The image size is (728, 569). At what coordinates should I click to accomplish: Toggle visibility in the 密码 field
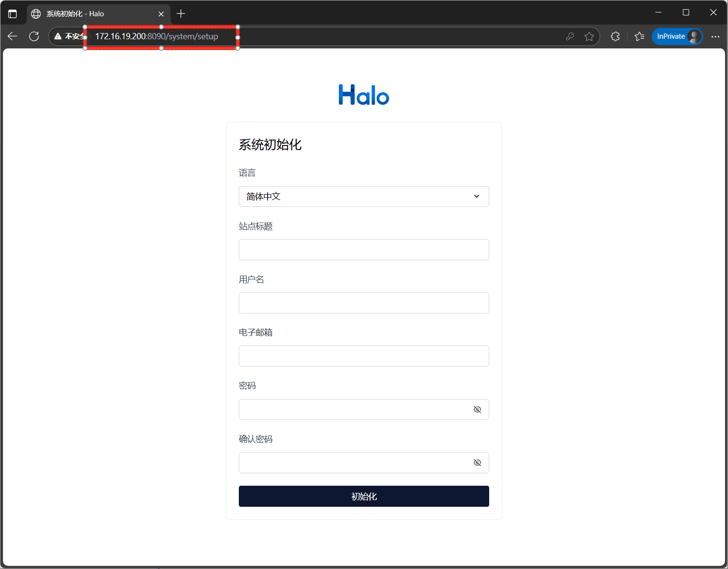pyautogui.click(x=477, y=410)
